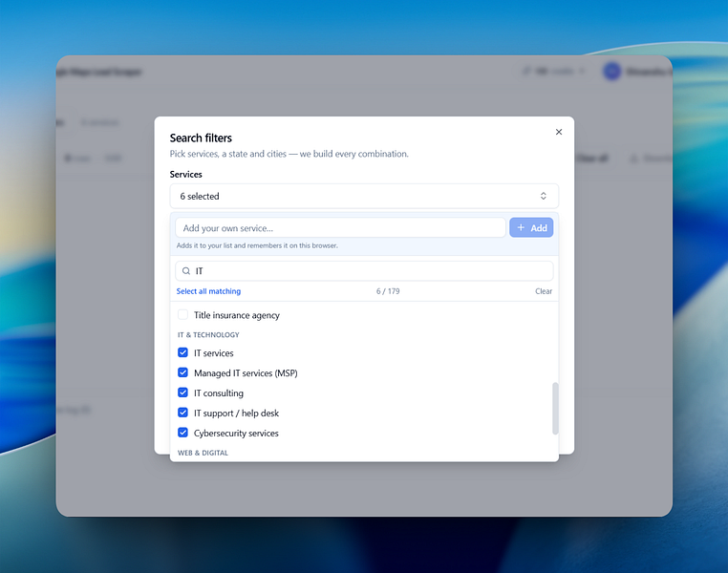Viewport: 728px width, 573px height.
Task: Open the Services '6 selected' dropdown
Action: (364, 197)
